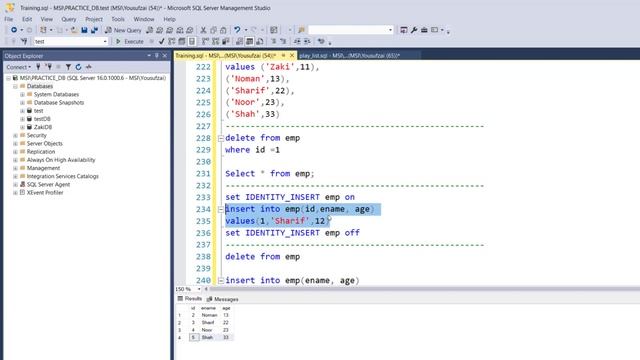
Task: Click the Parse checkmark icon
Action: [161, 41]
